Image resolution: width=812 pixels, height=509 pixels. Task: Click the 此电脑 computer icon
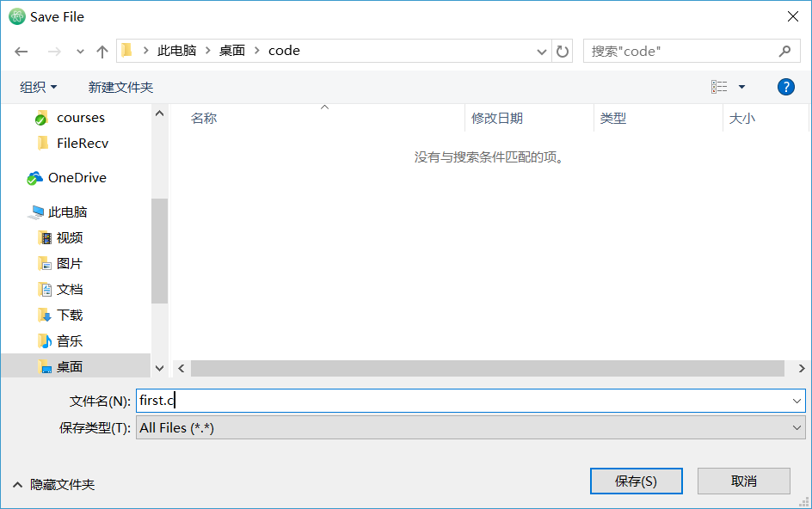[x=36, y=212]
